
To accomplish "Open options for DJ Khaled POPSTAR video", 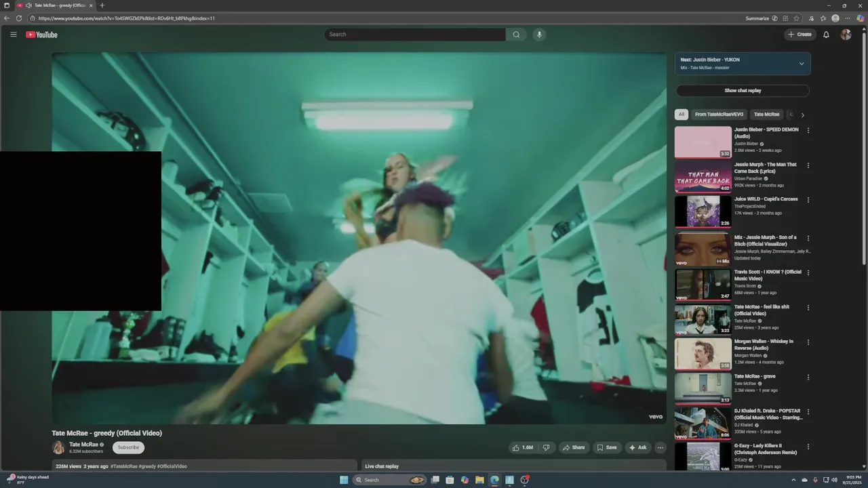I will pyautogui.click(x=808, y=411).
